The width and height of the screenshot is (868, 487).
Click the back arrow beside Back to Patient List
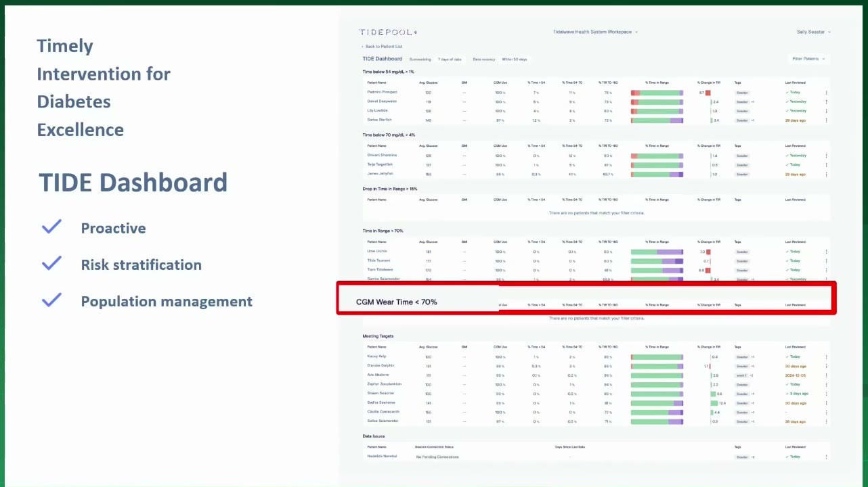[362, 47]
